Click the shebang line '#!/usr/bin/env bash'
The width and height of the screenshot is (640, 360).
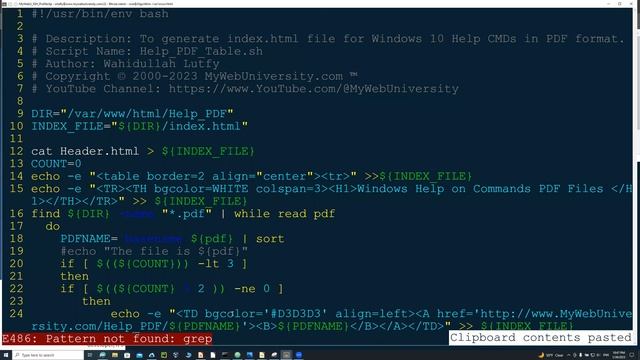coord(100,13)
